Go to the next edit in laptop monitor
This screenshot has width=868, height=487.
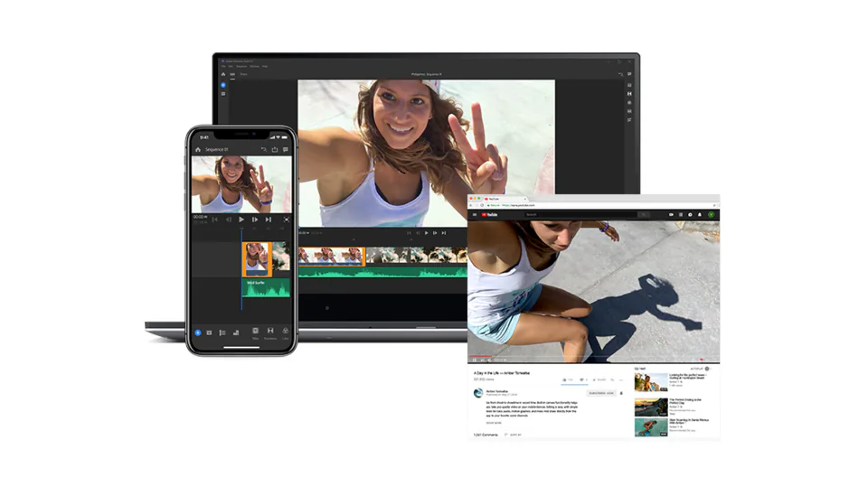pyautogui.click(x=443, y=233)
